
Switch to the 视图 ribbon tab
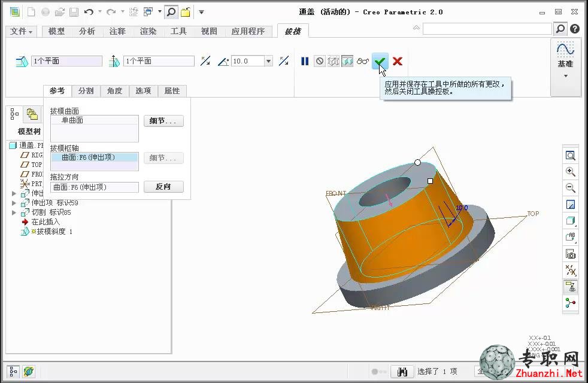209,31
